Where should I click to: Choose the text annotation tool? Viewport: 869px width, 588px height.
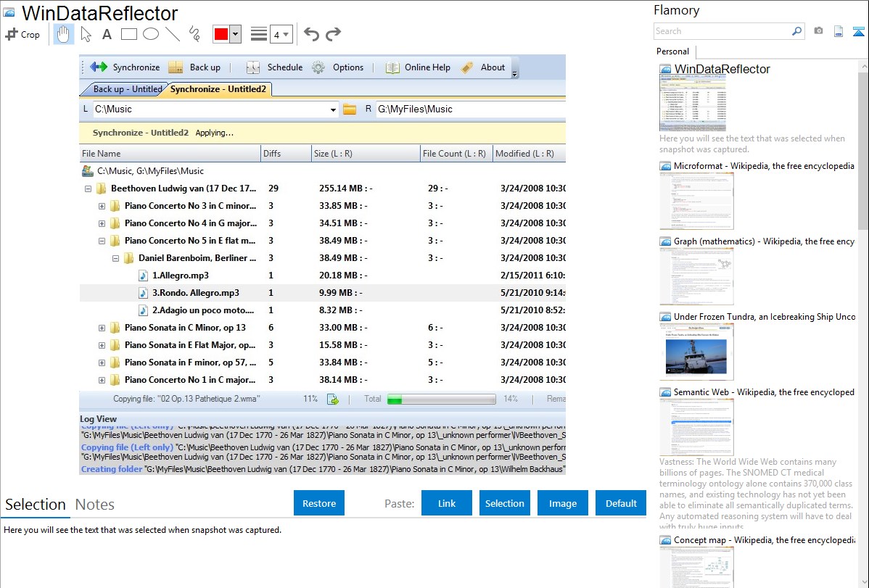[107, 34]
